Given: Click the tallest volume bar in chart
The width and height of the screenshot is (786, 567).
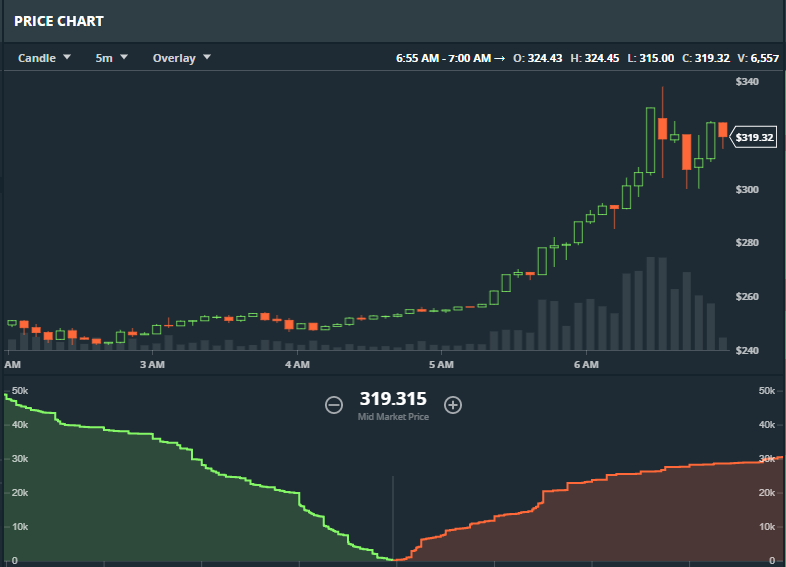Looking at the screenshot, I should click(x=650, y=303).
